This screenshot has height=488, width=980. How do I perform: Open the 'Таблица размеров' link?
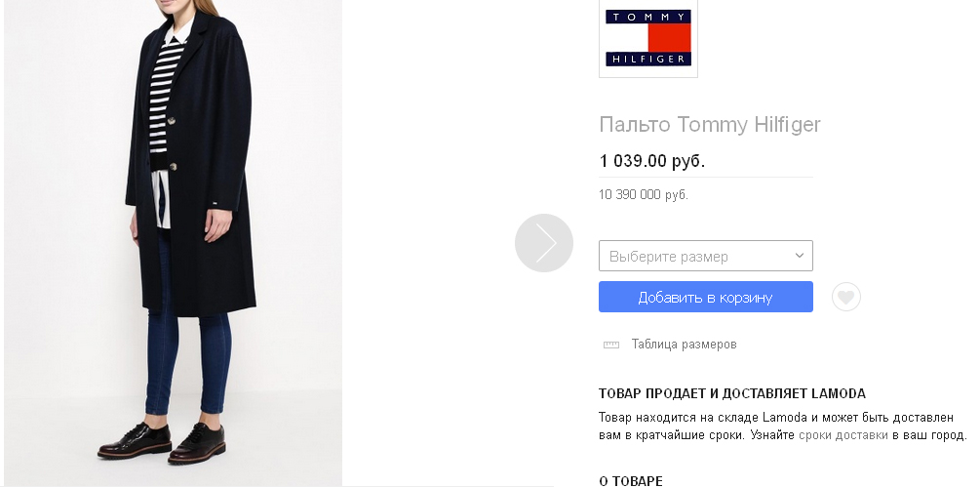pos(684,345)
